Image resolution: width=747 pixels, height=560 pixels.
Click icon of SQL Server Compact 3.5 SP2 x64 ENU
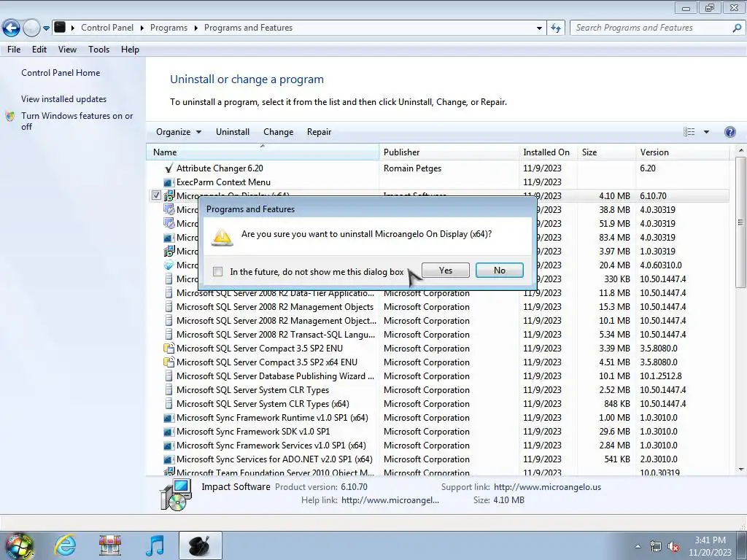[169, 362]
